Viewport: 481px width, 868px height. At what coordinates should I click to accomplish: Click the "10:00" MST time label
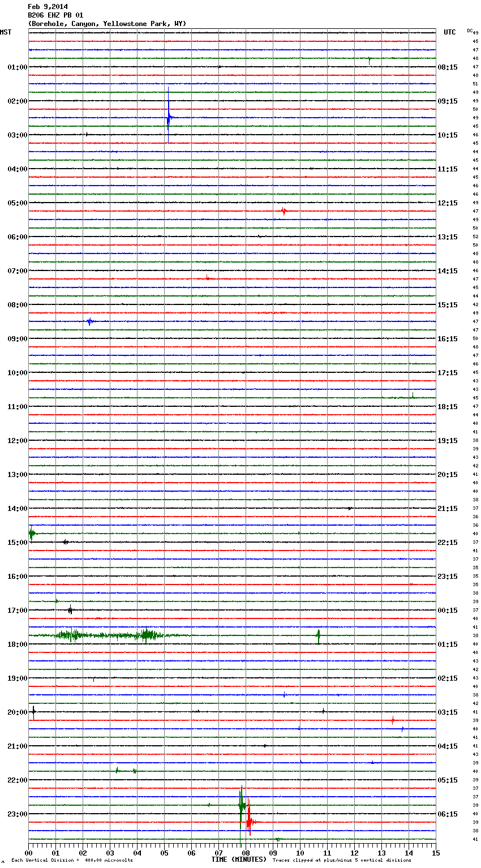click(17, 373)
